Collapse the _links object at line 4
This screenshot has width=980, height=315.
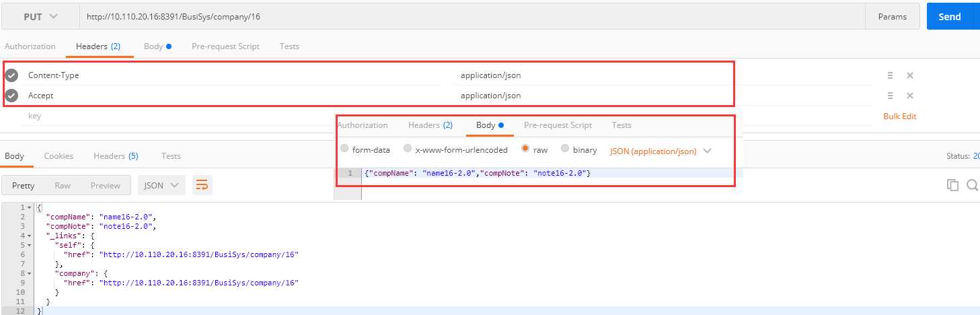29,236
